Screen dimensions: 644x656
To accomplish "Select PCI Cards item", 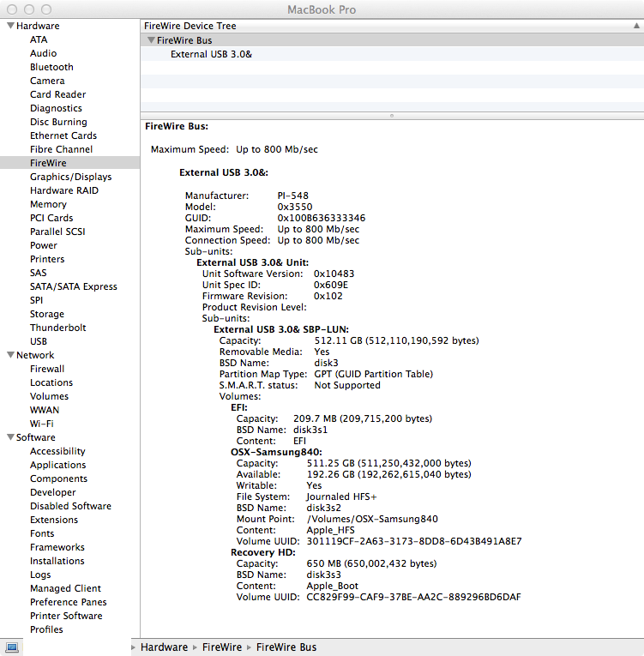I will tap(51, 218).
